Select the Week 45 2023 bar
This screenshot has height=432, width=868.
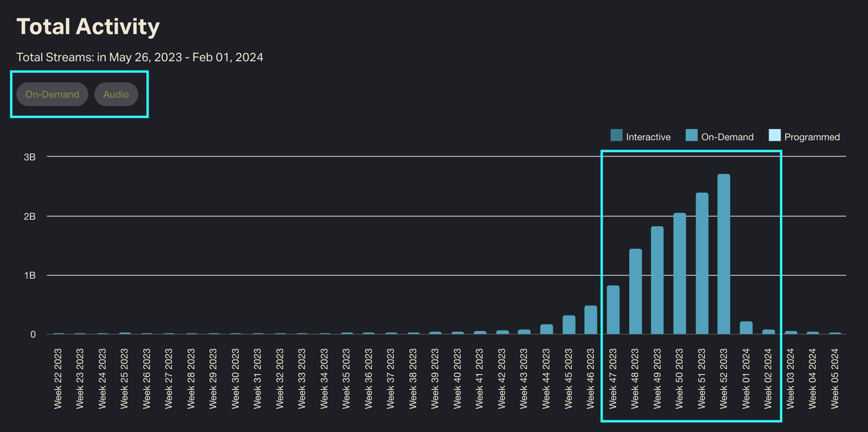pyautogui.click(x=569, y=324)
